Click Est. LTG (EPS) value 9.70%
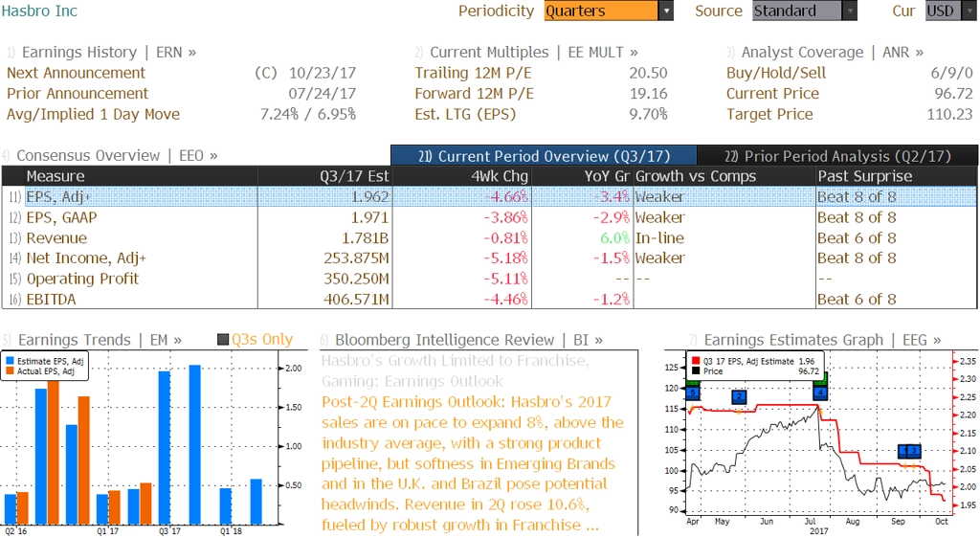Screen dimensions: 980x538 click(648, 114)
